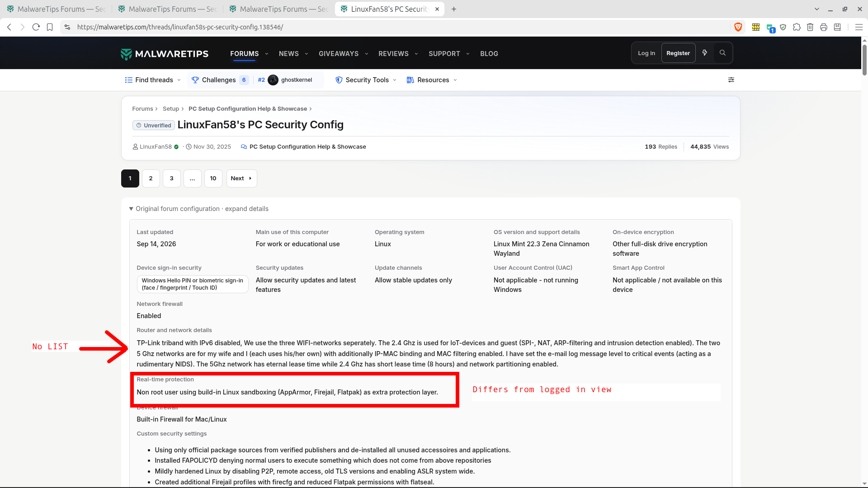Image resolution: width=868 pixels, height=488 pixels.
Task: Open the new tab plus button
Action: click(454, 9)
